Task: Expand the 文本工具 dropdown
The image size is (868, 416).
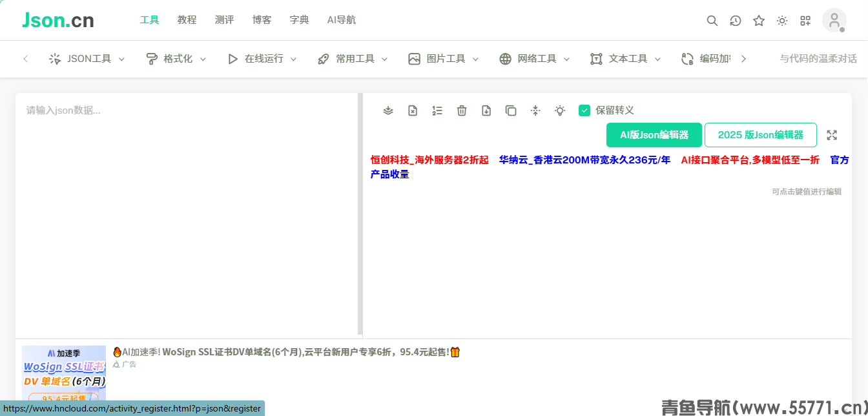Action: tap(657, 59)
